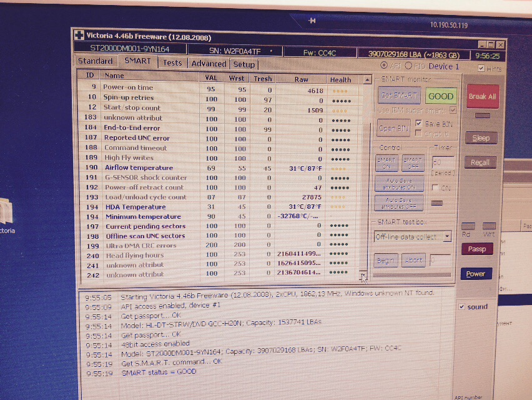
Task: Switch to the SMART tab
Action: 137,61
